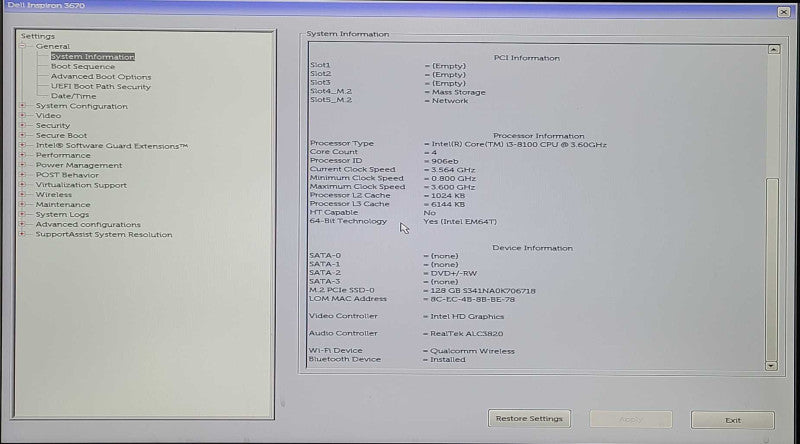This screenshot has width=800, height=444.
Task: Expand the Virtualization Support node
Action: click(22, 185)
